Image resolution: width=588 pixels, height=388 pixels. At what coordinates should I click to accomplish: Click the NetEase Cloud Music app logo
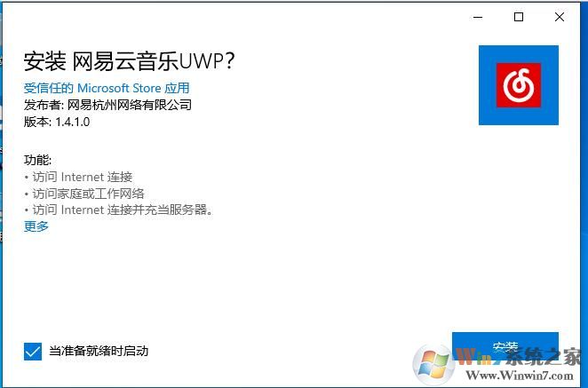(518, 85)
